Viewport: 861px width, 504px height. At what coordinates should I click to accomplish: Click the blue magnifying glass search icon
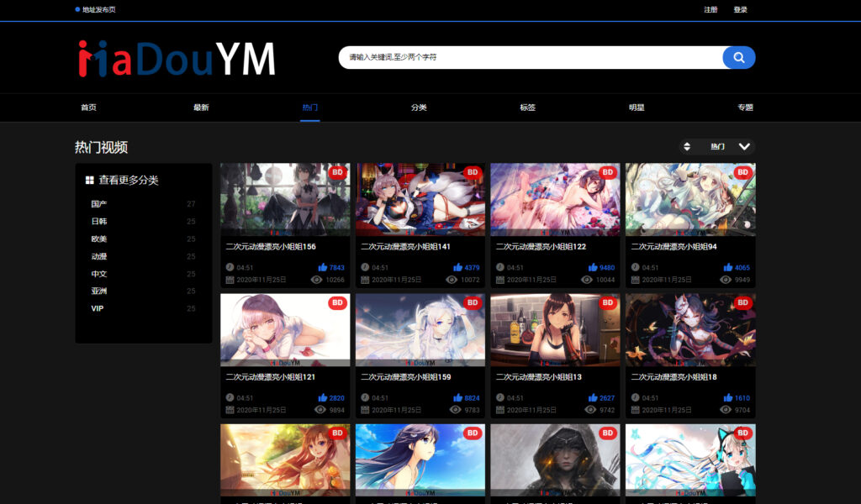click(x=738, y=58)
